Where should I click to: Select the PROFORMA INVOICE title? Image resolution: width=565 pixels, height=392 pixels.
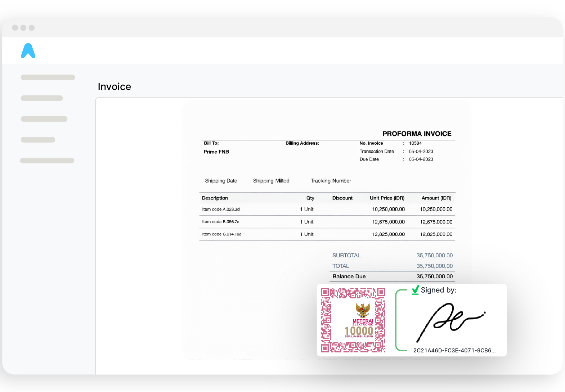pyautogui.click(x=417, y=134)
